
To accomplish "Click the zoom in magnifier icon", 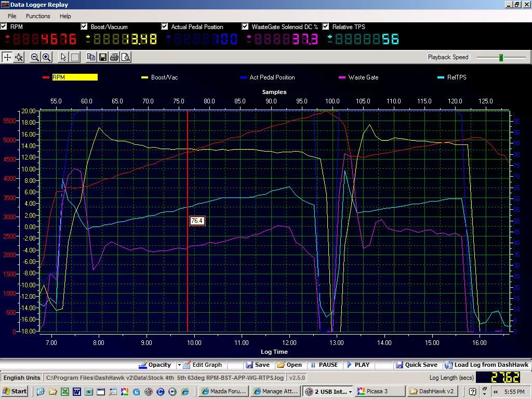I will [x=46, y=57].
